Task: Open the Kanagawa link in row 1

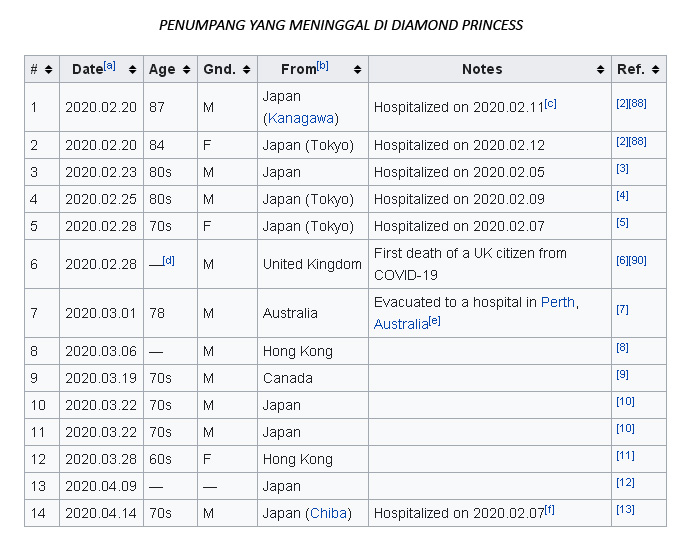Action: (x=300, y=118)
